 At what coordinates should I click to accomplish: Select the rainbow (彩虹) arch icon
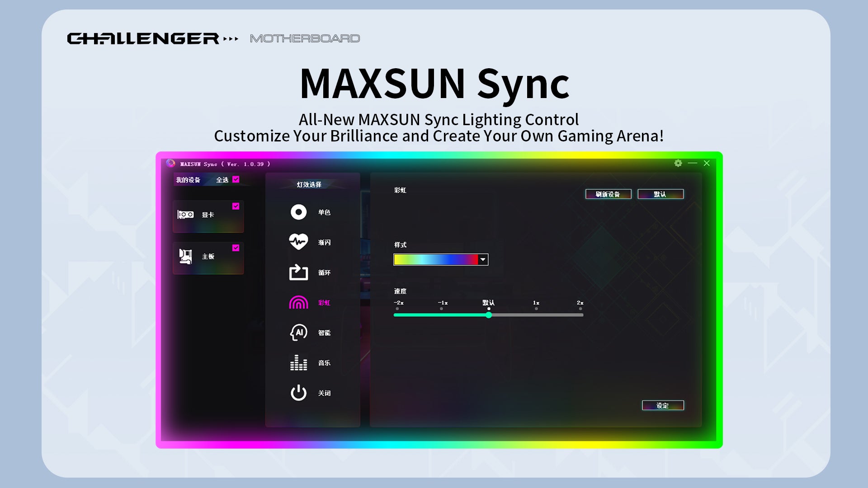298,303
